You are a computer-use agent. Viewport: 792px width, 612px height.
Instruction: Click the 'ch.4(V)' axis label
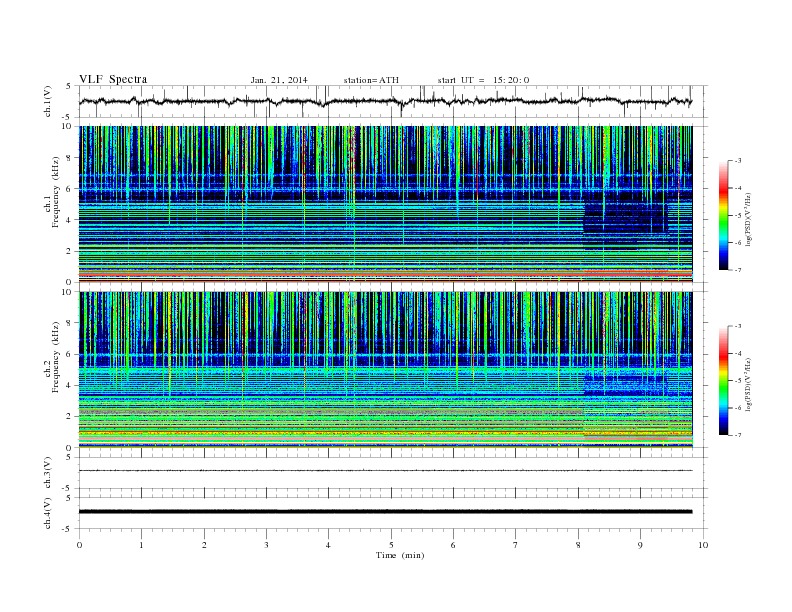(x=48, y=513)
